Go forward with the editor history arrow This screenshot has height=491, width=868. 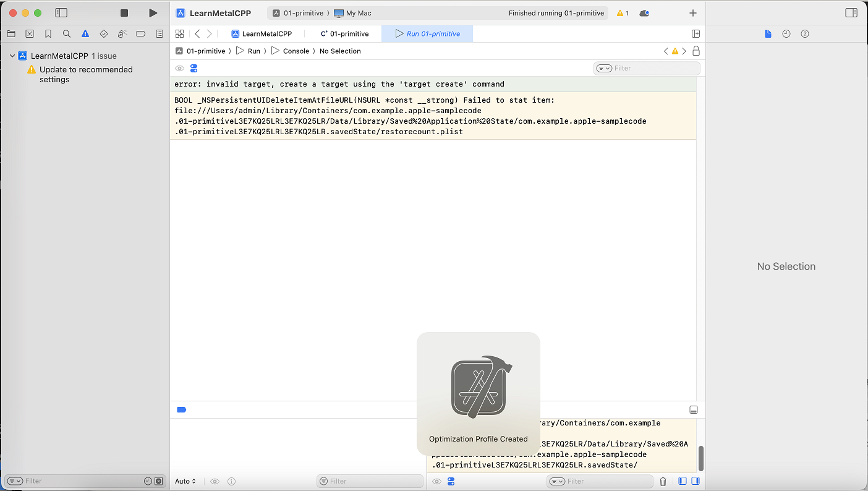(210, 34)
